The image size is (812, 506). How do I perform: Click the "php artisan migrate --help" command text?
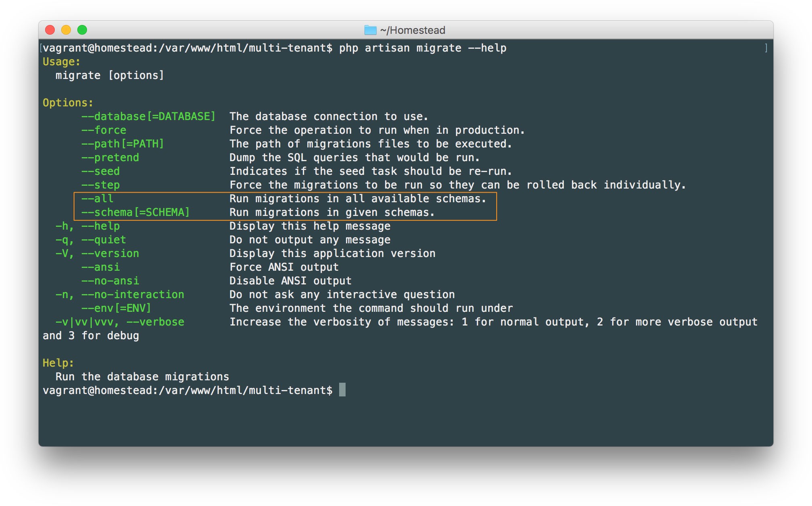423,48
